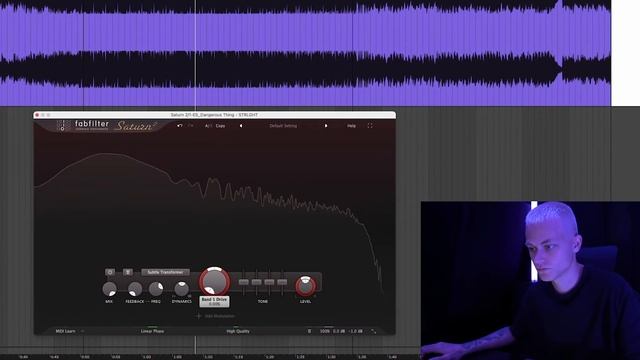This screenshot has height=360, width=640.
Task: Click the Feedback knob
Action: [135, 289]
